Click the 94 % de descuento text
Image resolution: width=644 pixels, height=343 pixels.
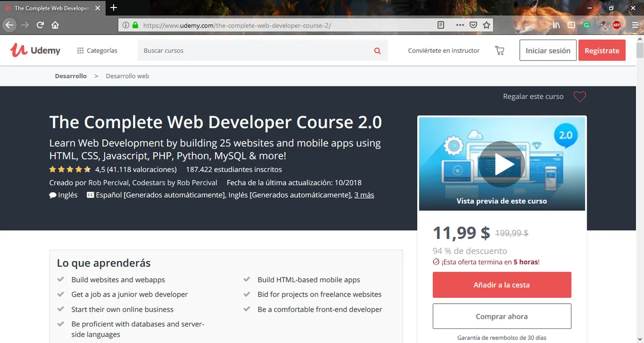tap(470, 251)
